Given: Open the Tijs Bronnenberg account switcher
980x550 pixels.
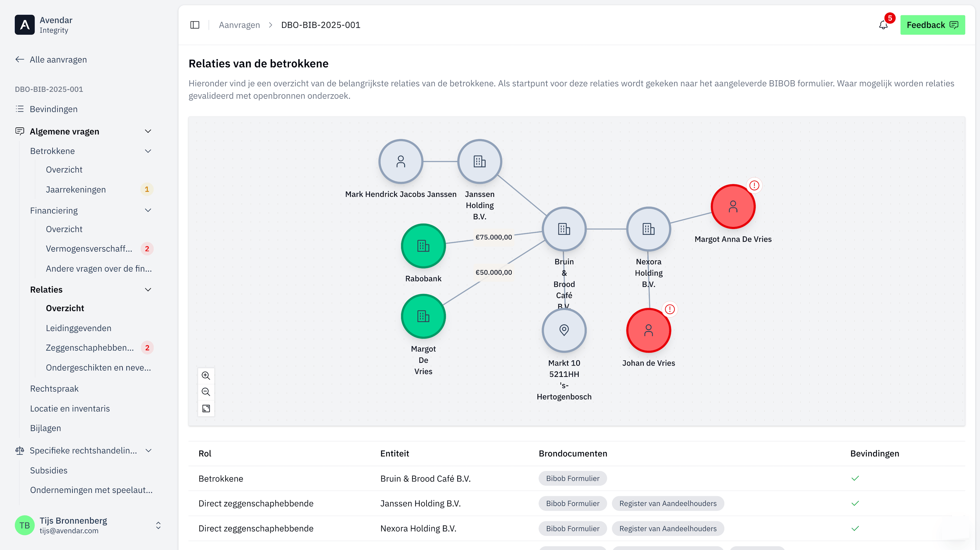Looking at the screenshot, I should point(158,525).
